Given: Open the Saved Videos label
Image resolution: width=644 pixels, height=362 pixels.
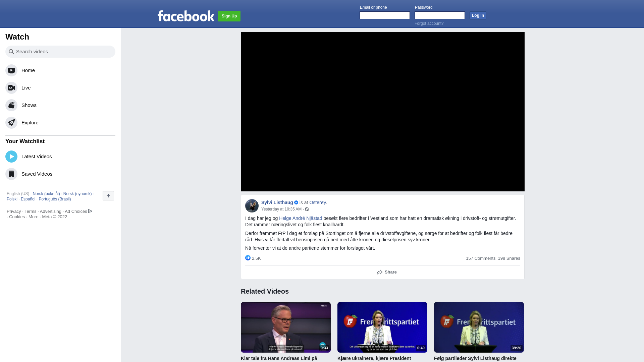Looking at the screenshot, I should tap(37, 174).
